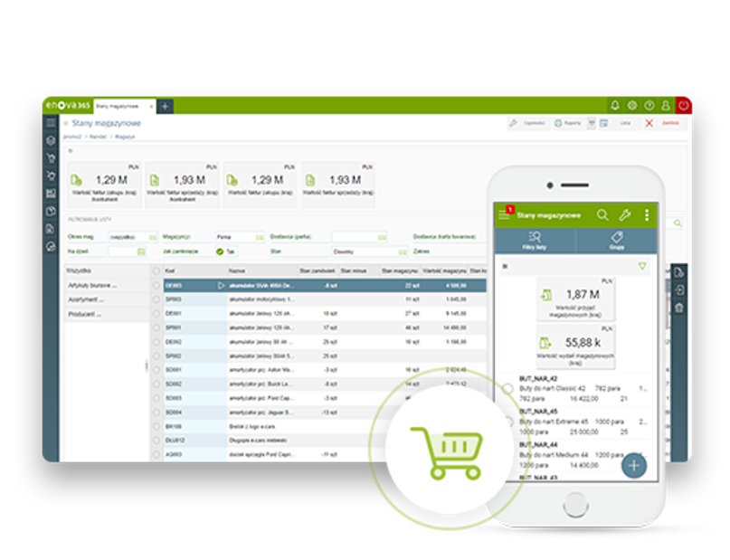Tap the wrench icon on phone header
This screenshot has height=560, width=730.
coord(624,215)
